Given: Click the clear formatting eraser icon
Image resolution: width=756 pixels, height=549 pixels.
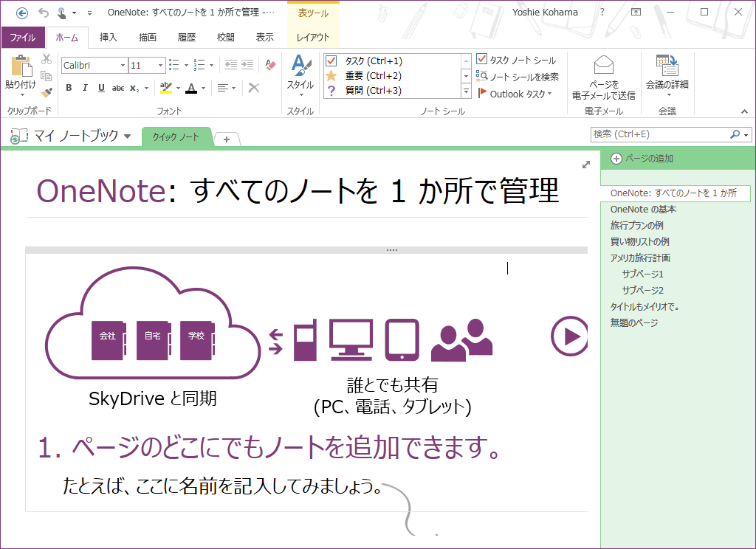Looking at the screenshot, I should pos(270,65).
